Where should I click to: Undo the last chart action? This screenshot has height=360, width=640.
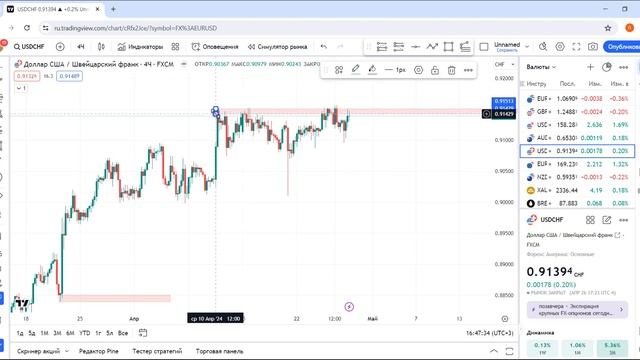[x=324, y=47]
